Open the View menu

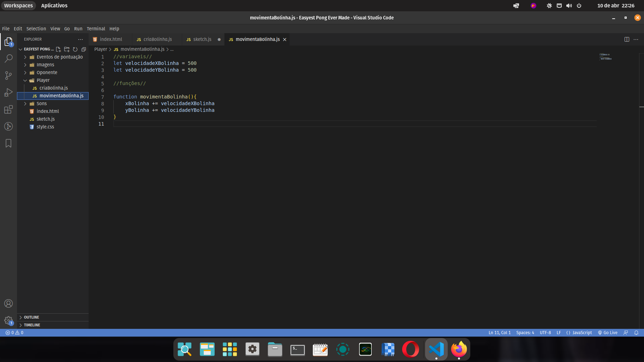(55, 29)
